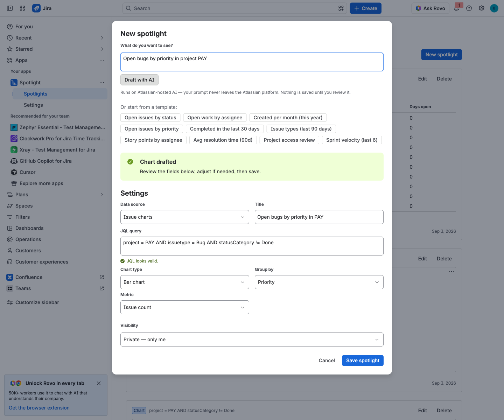Click the Title input field
Image resolution: width=504 pixels, height=420 pixels.
point(319,217)
